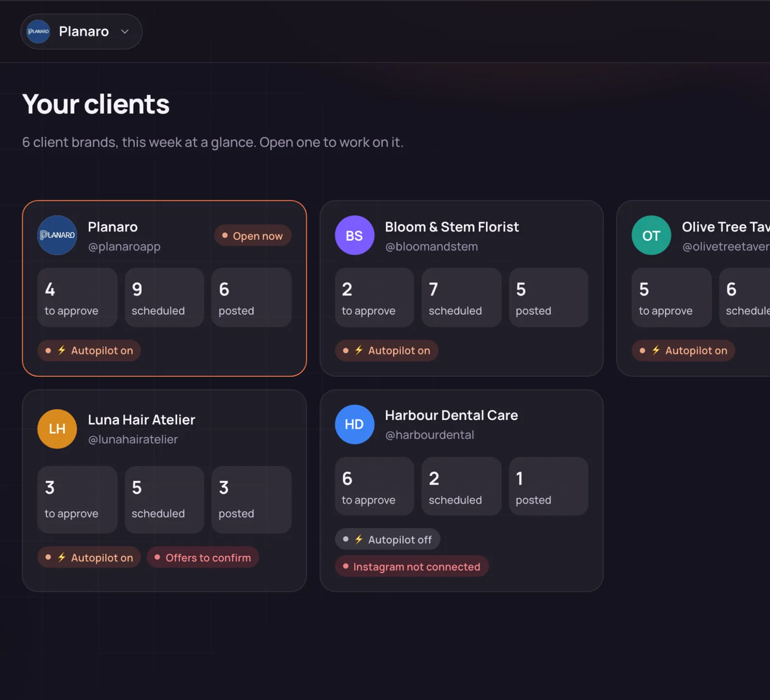Image resolution: width=770 pixels, height=700 pixels.
Task: Open Luna Hair's 3 to approve tile
Action: coord(77,500)
